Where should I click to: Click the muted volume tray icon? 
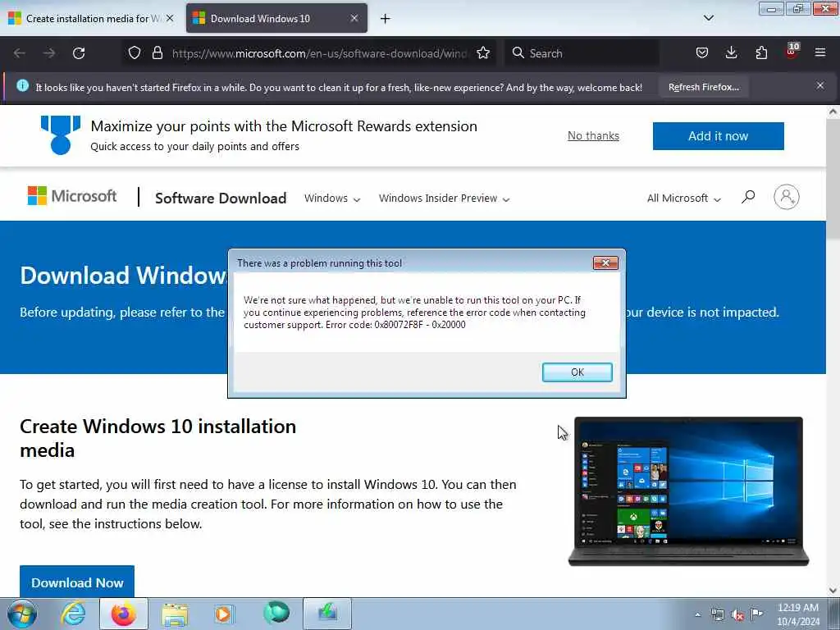(737, 614)
